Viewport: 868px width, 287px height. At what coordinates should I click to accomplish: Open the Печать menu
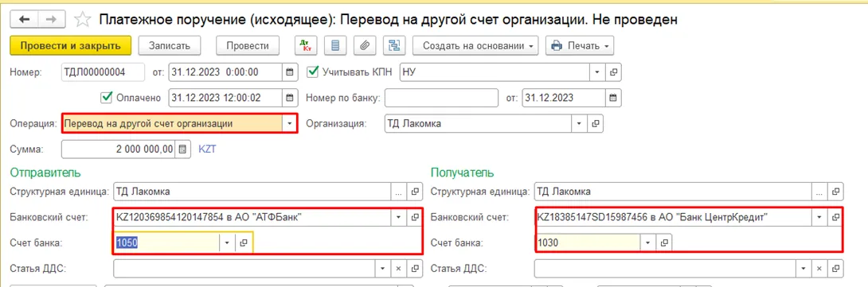(x=580, y=46)
